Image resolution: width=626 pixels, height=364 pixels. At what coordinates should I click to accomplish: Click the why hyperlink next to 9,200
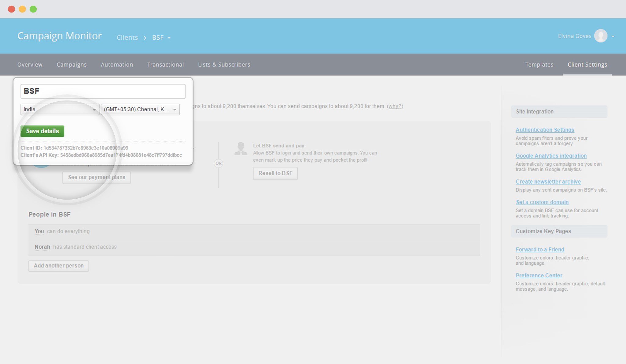pyautogui.click(x=394, y=106)
